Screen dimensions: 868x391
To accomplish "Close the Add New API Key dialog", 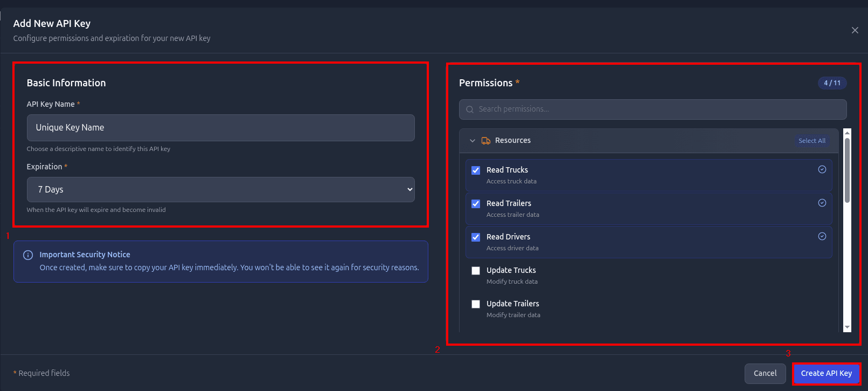I will (x=855, y=30).
